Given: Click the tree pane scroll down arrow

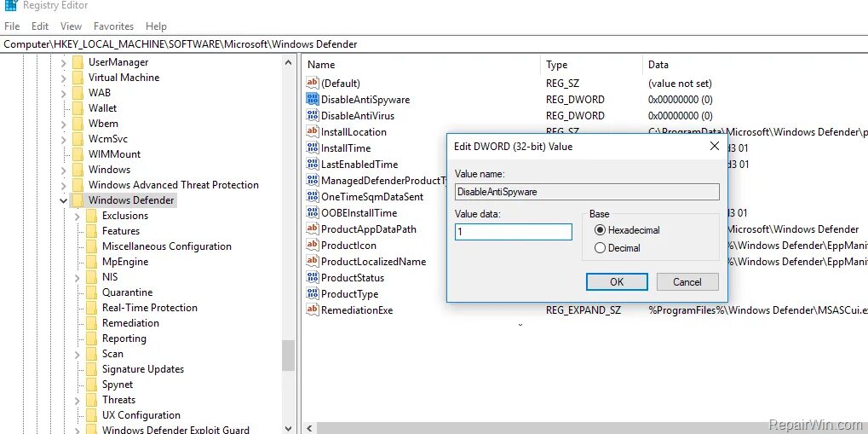Looking at the screenshot, I should click(x=288, y=427).
